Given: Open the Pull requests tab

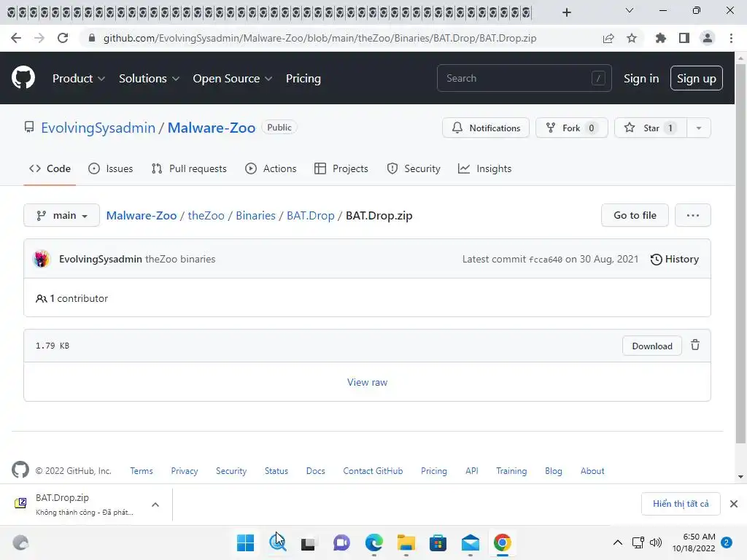Looking at the screenshot, I should 189,168.
